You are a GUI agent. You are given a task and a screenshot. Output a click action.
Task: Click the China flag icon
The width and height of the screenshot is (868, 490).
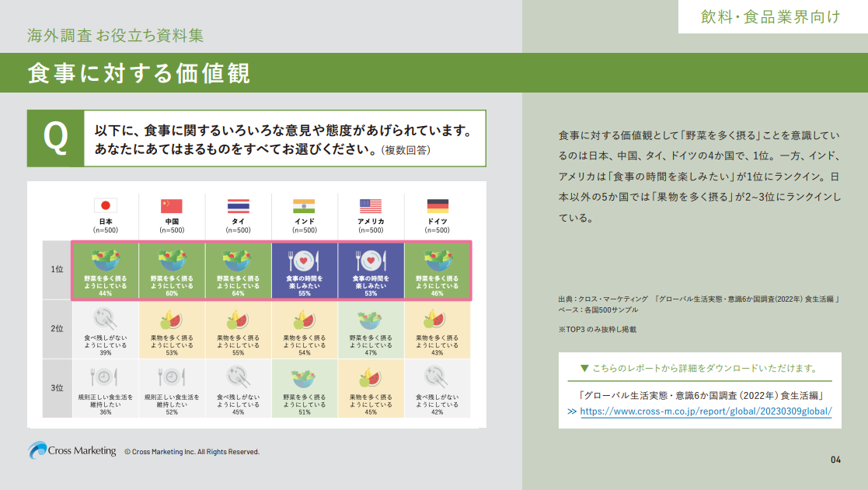171,205
